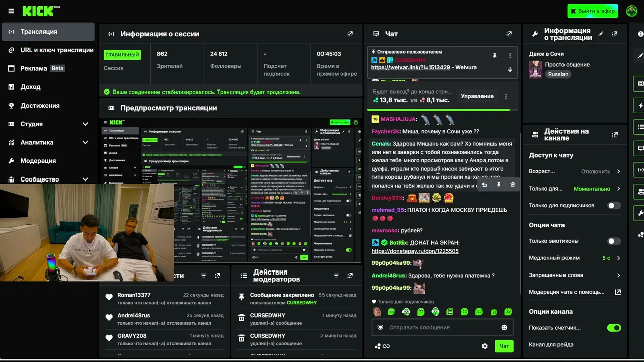
Task: Open the three-dot menu of the pinned message
Action: click(510, 56)
